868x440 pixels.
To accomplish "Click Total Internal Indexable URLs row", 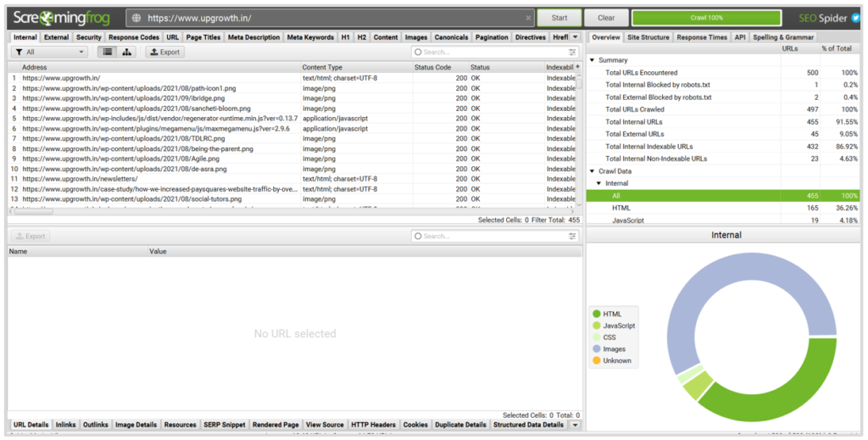I will [x=723, y=147].
